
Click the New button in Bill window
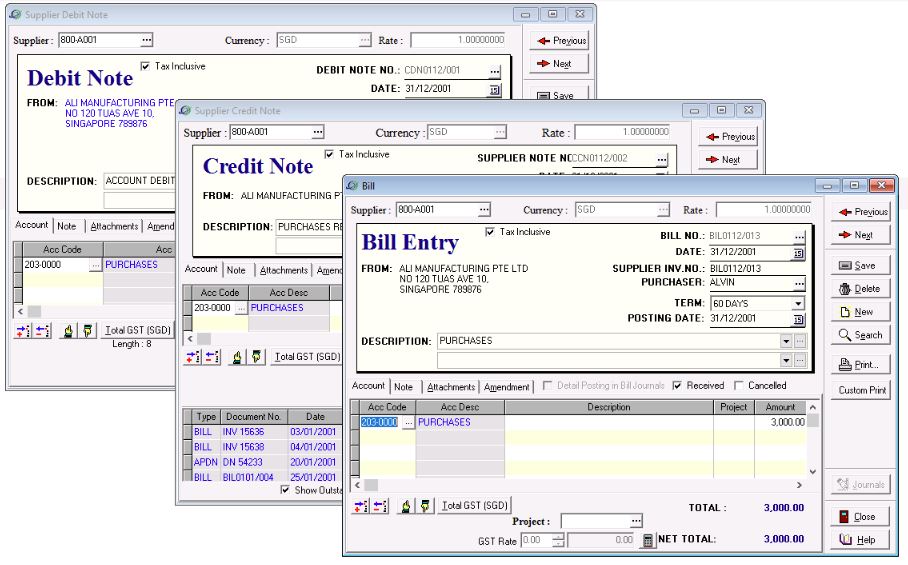[x=860, y=312]
